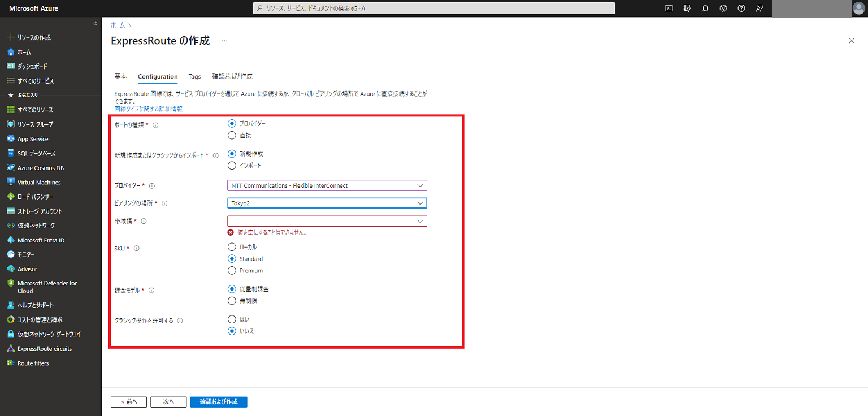Click the < 前へ button
The image size is (868, 416).
click(x=129, y=402)
